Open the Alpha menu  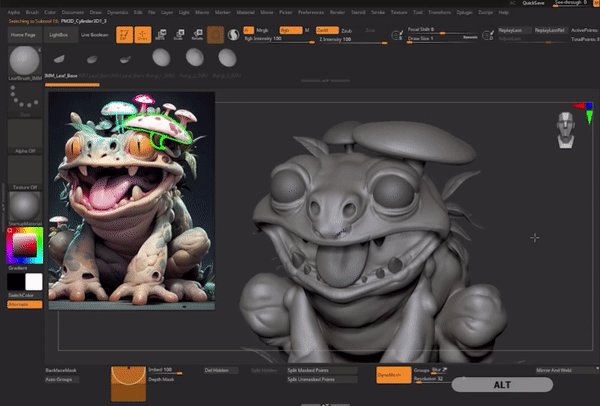click(14, 12)
